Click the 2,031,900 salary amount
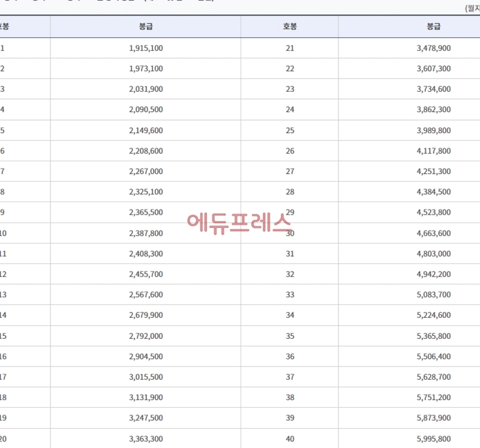Viewport: 480px width, 448px height. click(145, 89)
